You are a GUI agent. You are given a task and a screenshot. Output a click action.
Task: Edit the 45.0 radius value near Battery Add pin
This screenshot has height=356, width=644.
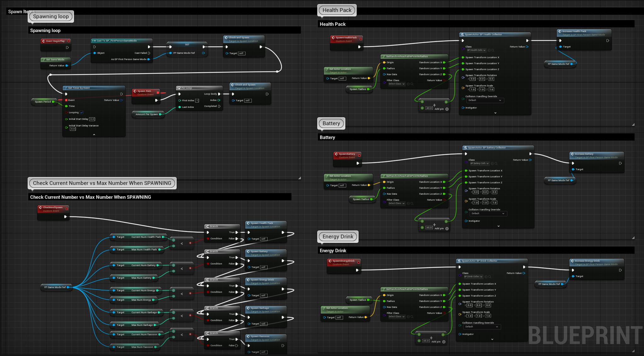[429, 227]
